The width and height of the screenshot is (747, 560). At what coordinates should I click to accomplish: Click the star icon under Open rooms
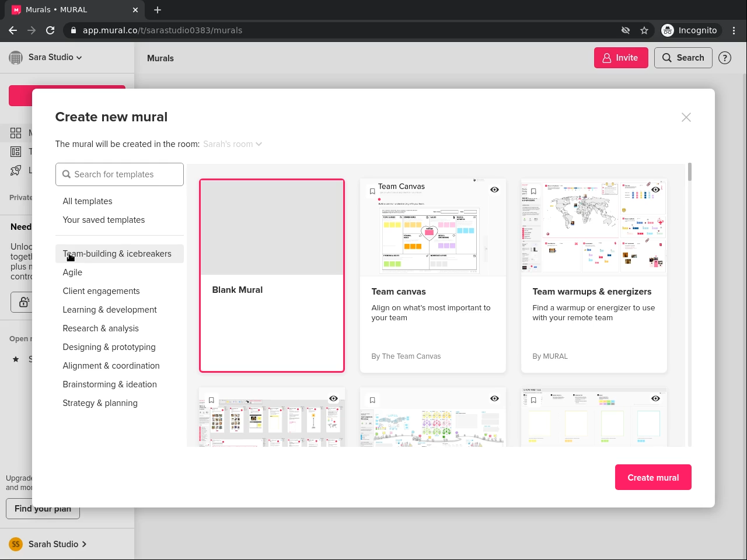16,359
